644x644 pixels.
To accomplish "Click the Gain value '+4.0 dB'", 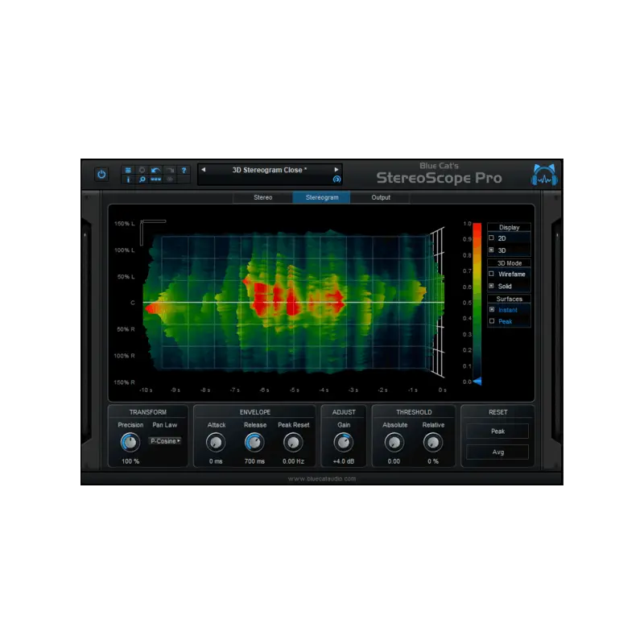I will (344, 461).
